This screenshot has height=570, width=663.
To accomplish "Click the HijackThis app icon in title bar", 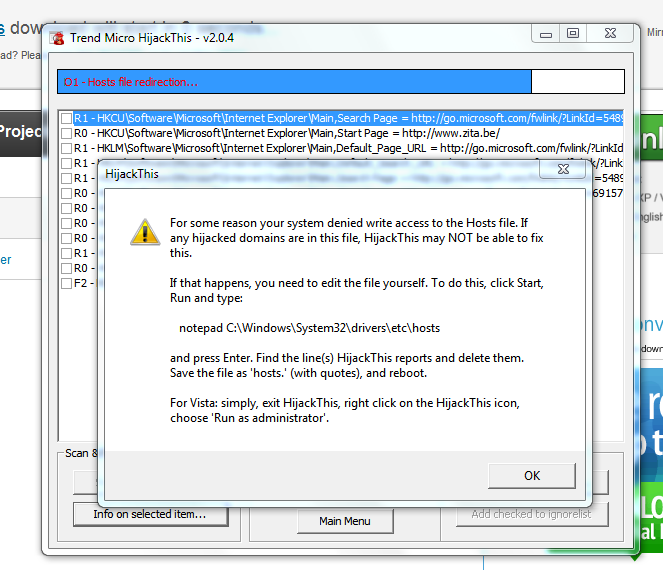I will point(57,38).
